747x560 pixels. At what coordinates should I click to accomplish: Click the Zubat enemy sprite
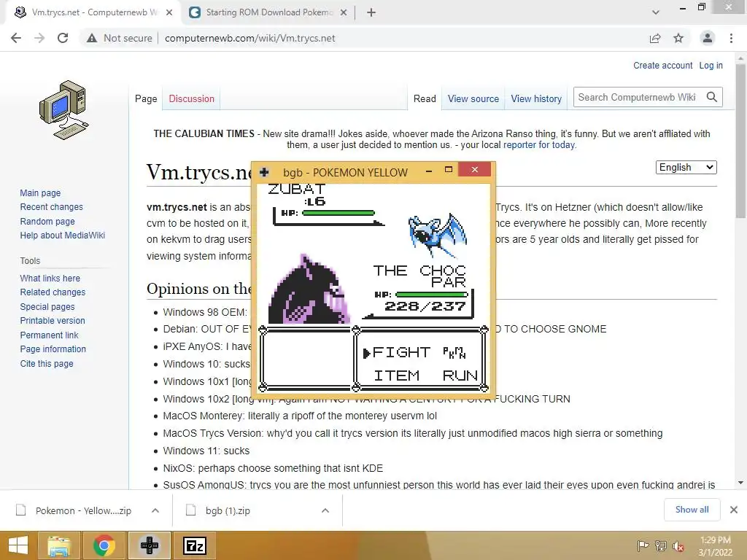[438, 236]
